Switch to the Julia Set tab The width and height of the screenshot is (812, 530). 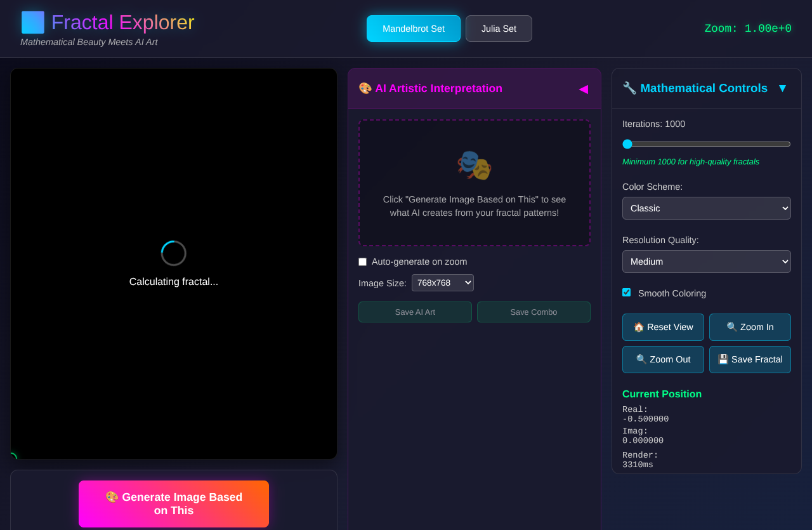(499, 28)
